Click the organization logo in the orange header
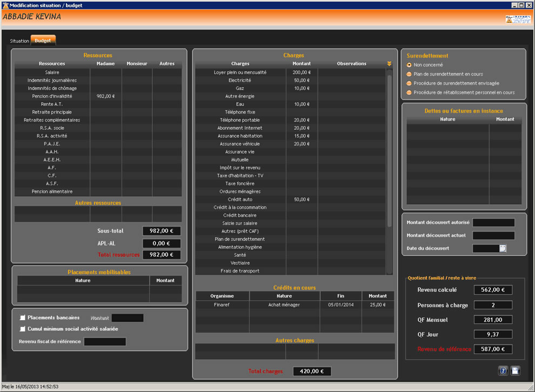The width and height of the screenshot is (535, 392). 517,19
